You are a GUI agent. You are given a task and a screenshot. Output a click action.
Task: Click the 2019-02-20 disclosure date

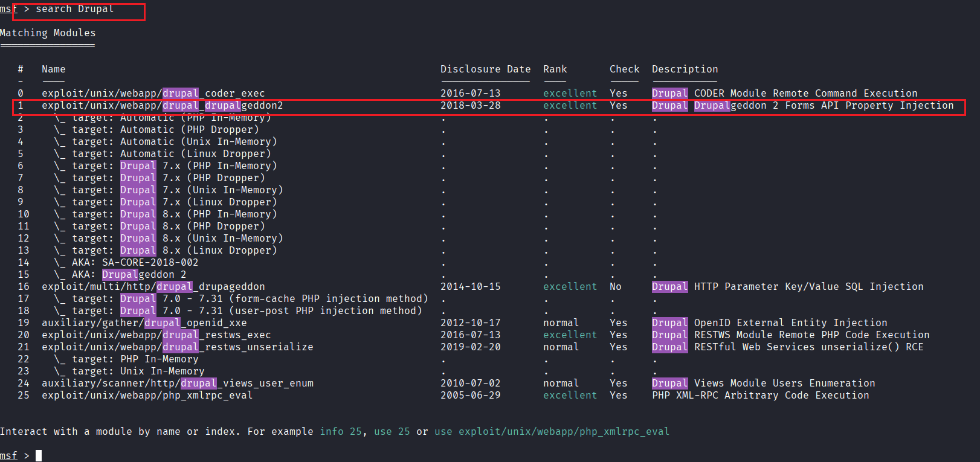(x=470, y=347)
